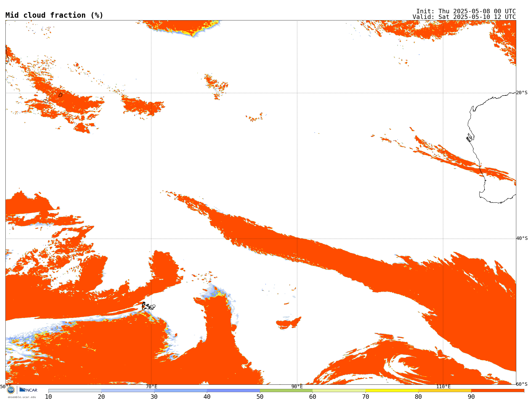Screen dimensions: 532x400
Task: Click the colorbar tick label 20
Action: click(x=101, y=397)
